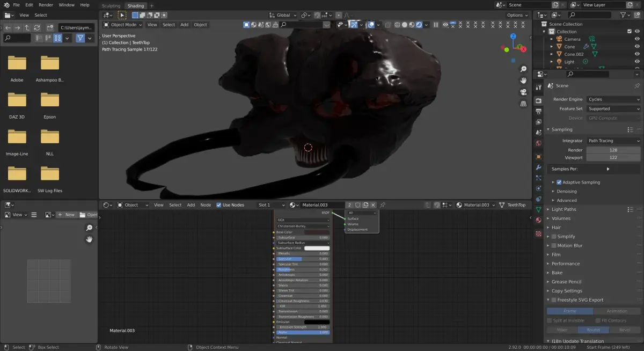Click the file browser filter funnel icon

click(80, 38)
